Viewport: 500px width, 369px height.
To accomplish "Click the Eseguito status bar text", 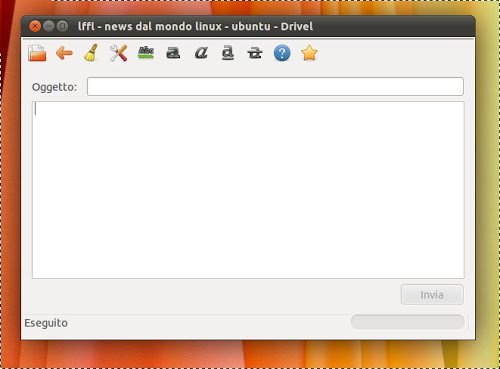I will tap(46, 323).
